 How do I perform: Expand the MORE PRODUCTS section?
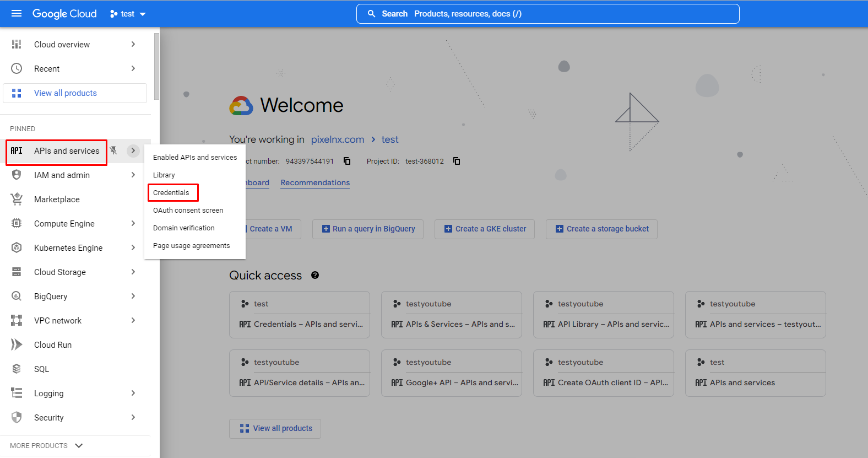[47, 445]
